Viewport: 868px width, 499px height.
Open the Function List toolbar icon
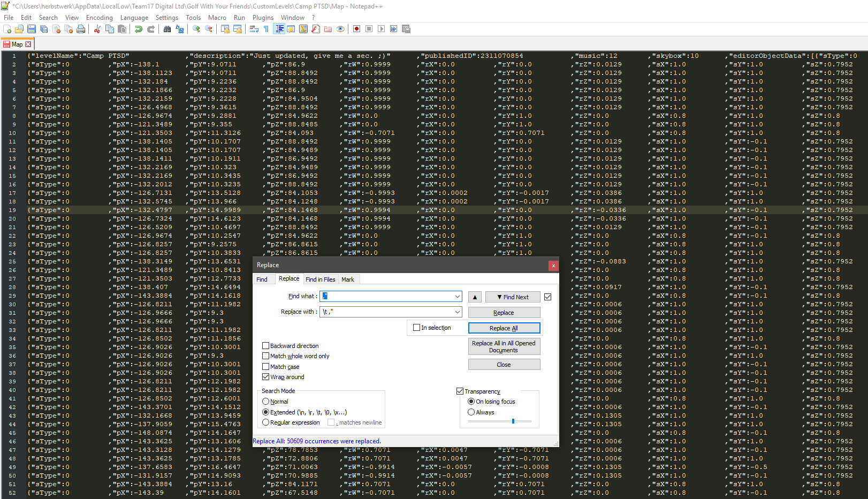click(316, 29)
